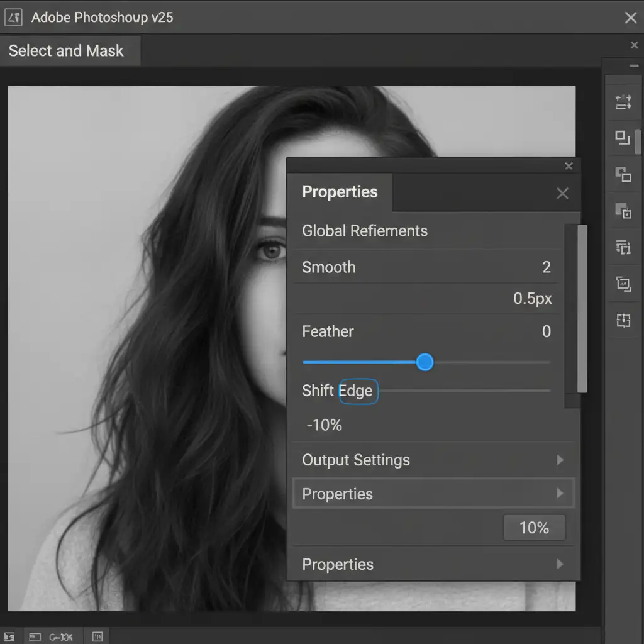Click the Properties panel vertical scrollbar
Viewport: 644px width, 644px height.
(582, 308)
